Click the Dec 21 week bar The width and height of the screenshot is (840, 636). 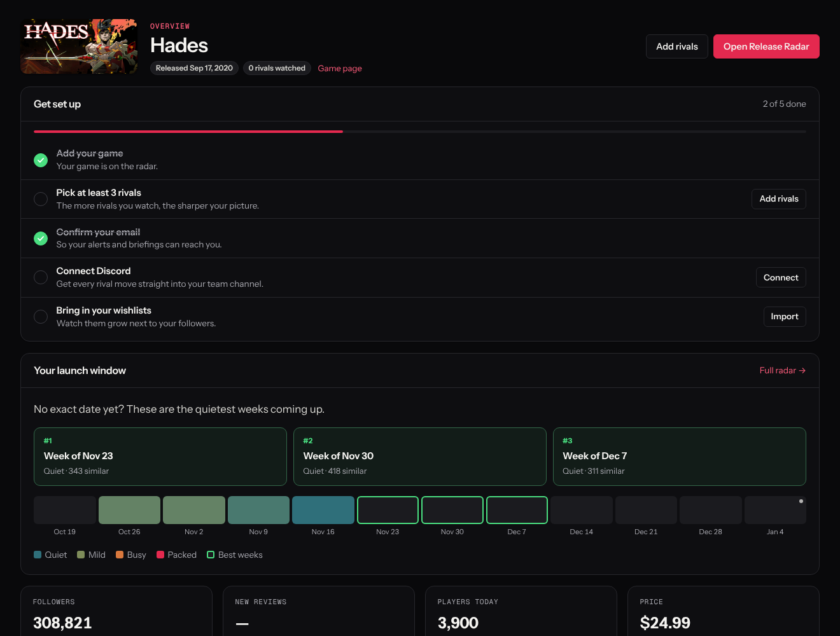pos(646,510)
